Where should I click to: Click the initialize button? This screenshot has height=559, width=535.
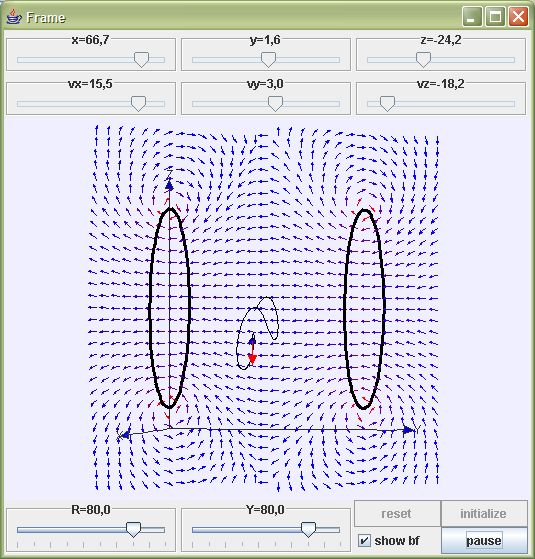point(484,513)
